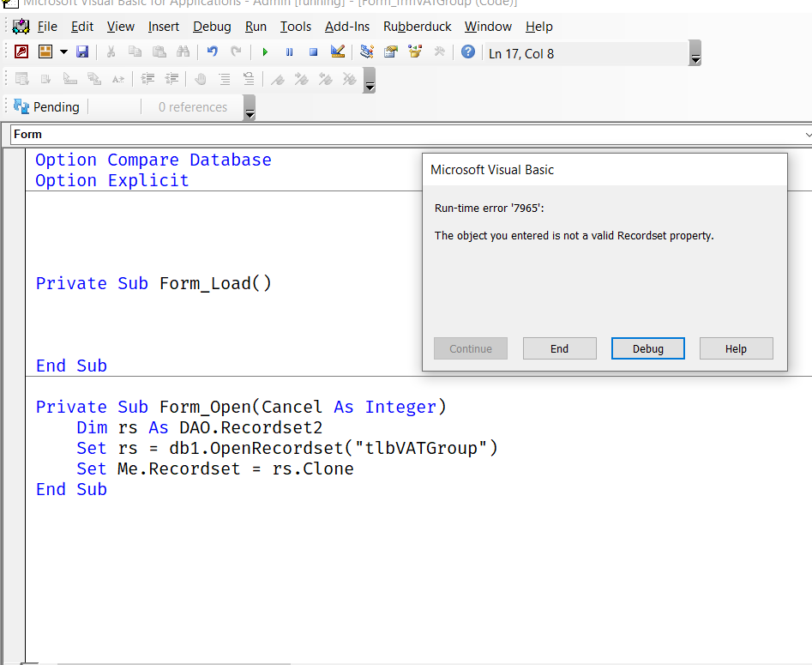Click the Uncomment Block icon
This screenshot has height=665, width=812.
[x=249, y=79]
